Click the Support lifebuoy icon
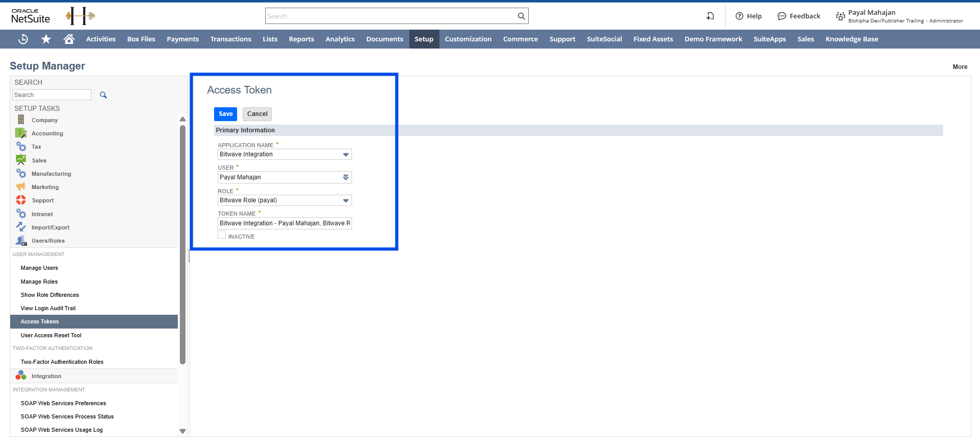The height and width of the screenshot is (443, 980). click(x=21, y=200)
